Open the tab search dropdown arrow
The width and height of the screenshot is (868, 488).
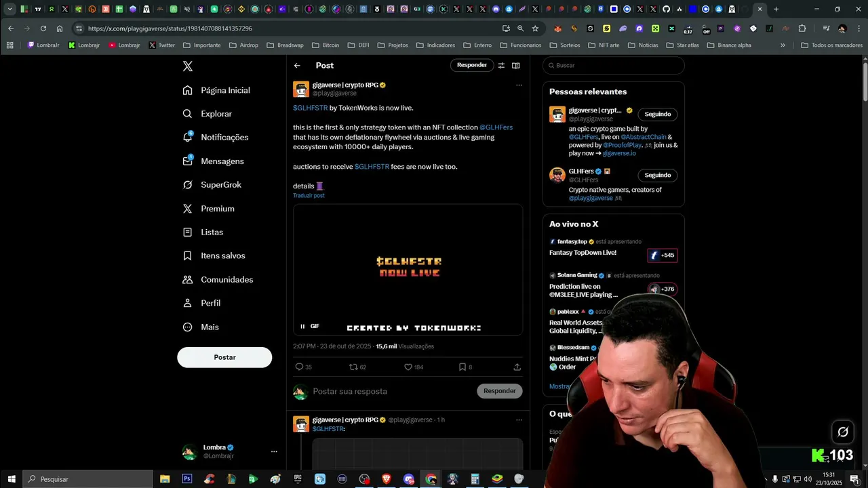[x=9, y=9]
